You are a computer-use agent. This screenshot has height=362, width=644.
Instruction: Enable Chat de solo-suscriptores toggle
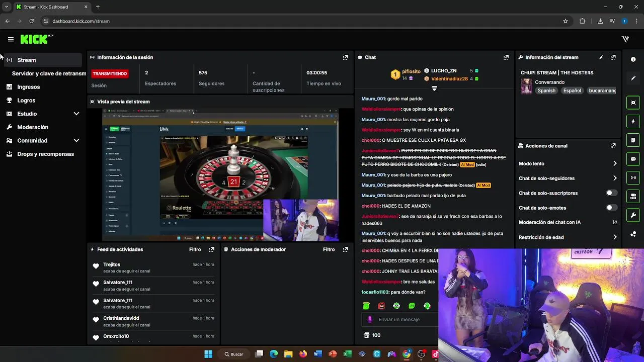pyautogui.click(x=611, y=193)
